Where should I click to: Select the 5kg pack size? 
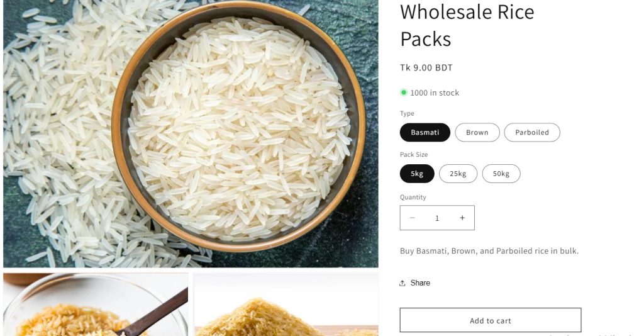pos(417,173)
